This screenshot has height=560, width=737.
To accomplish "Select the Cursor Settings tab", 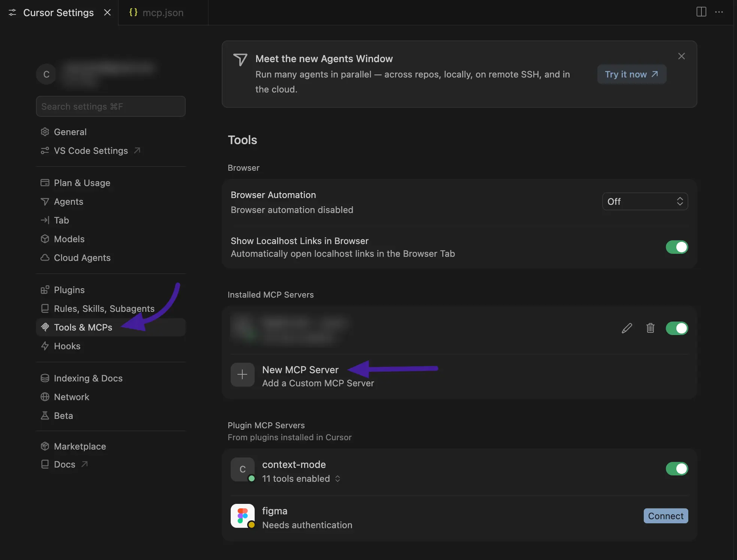I will tap(58, 13).
